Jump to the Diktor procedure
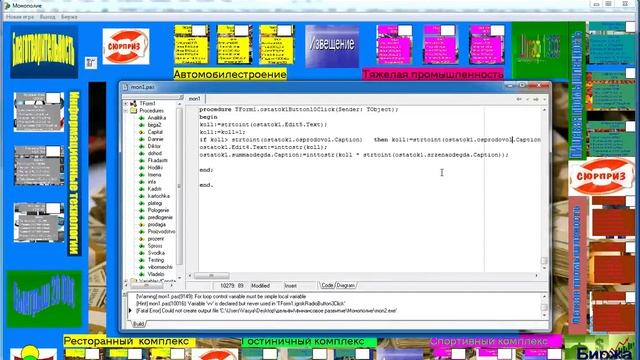 154,146
